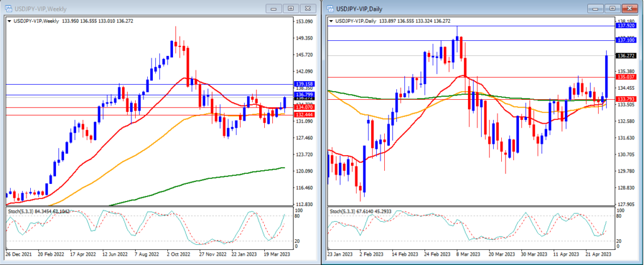Click the black 136.272 current price tag
Image resolution: width=644 pixels, height=265 pixels.
coord(626,55)
